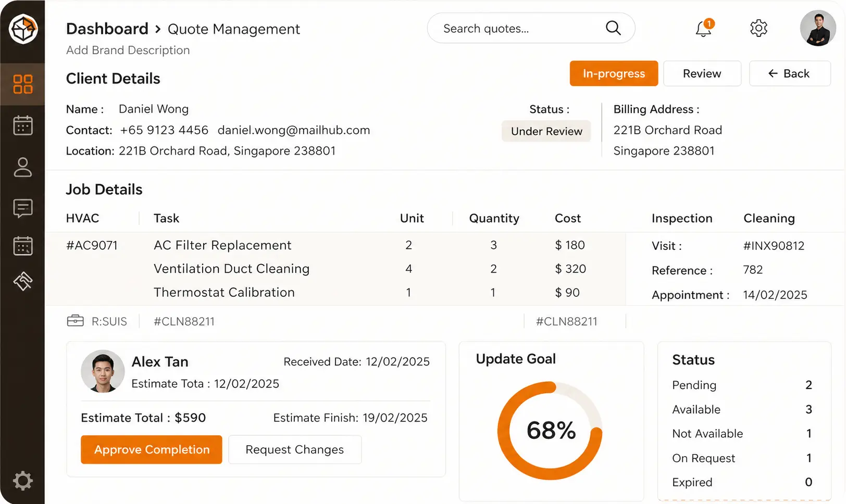Open the handshake deals icon in sidebar
This screenshot has height=504, width=846.
pos(23,281)
